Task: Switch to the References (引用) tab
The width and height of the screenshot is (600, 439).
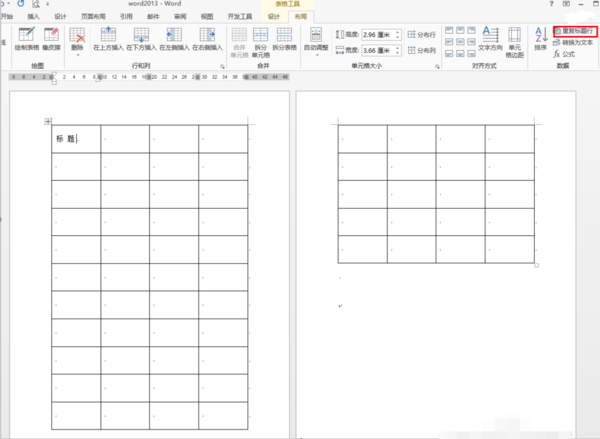Action: [126, 16]
